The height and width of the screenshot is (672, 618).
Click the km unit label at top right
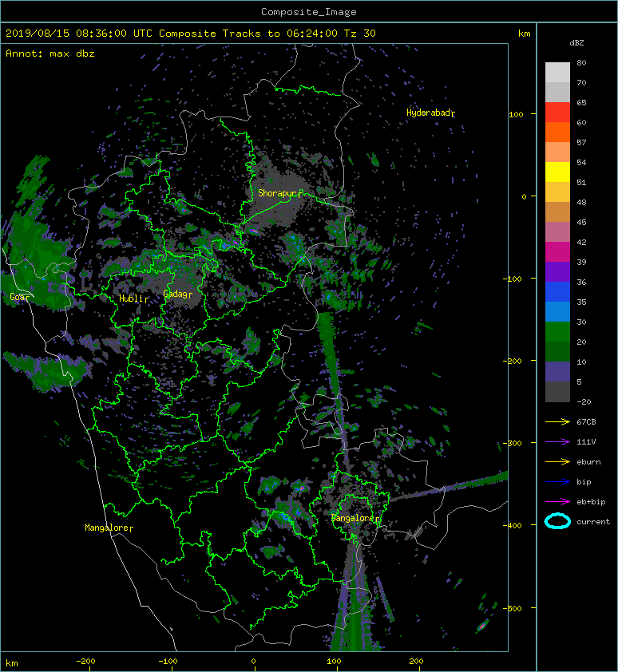[x=524, y=34]
